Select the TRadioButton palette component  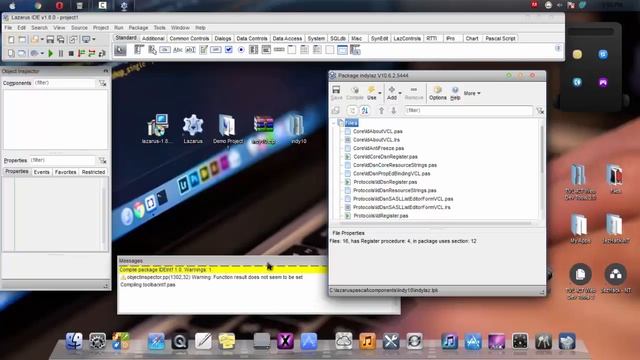click(x=241, y=50)
